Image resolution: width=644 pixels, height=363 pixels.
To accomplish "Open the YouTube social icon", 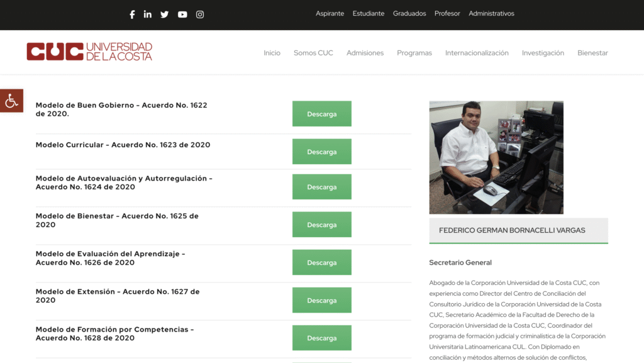I will click(182, 14).
